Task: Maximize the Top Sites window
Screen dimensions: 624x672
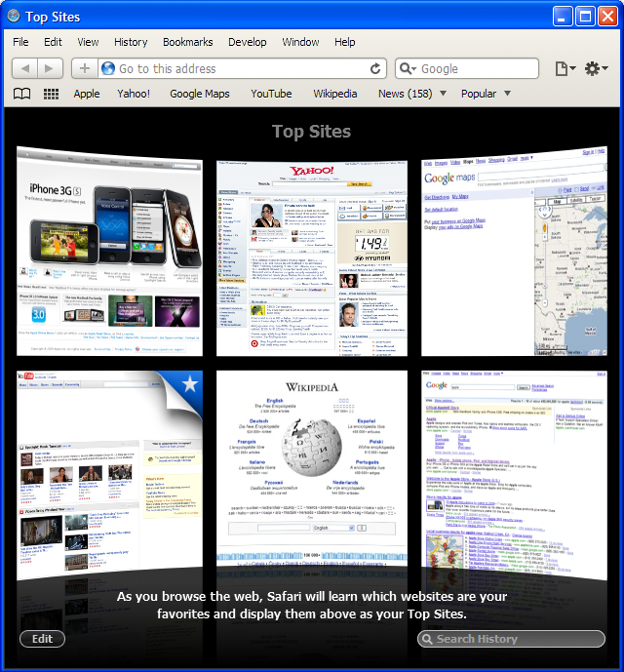Action: coord(585,17)
